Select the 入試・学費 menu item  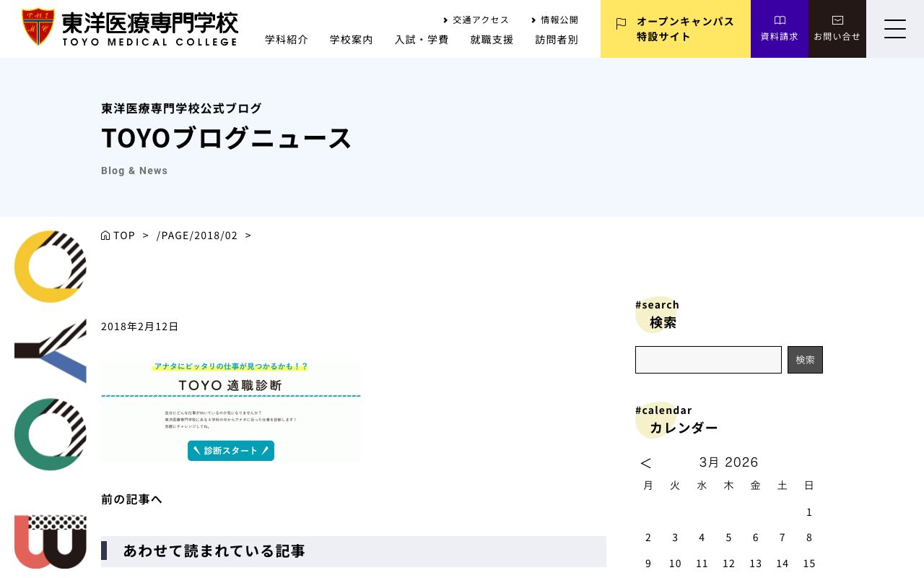point(422,39)
